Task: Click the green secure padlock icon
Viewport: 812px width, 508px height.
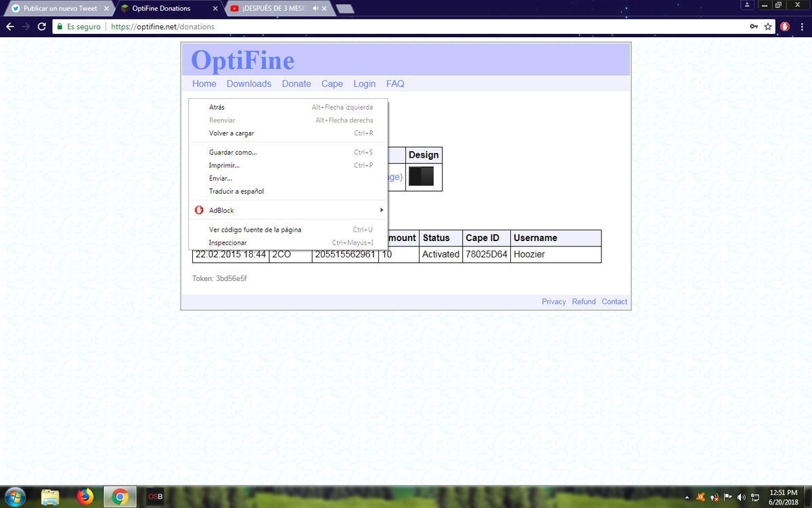Action: pos(60,26)
